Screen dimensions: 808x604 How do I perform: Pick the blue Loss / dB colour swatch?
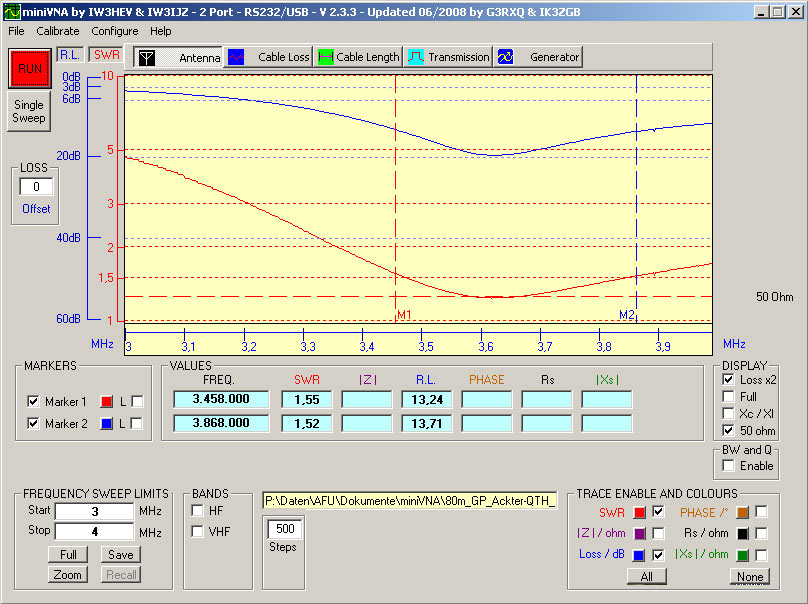(x=639, y=555)
